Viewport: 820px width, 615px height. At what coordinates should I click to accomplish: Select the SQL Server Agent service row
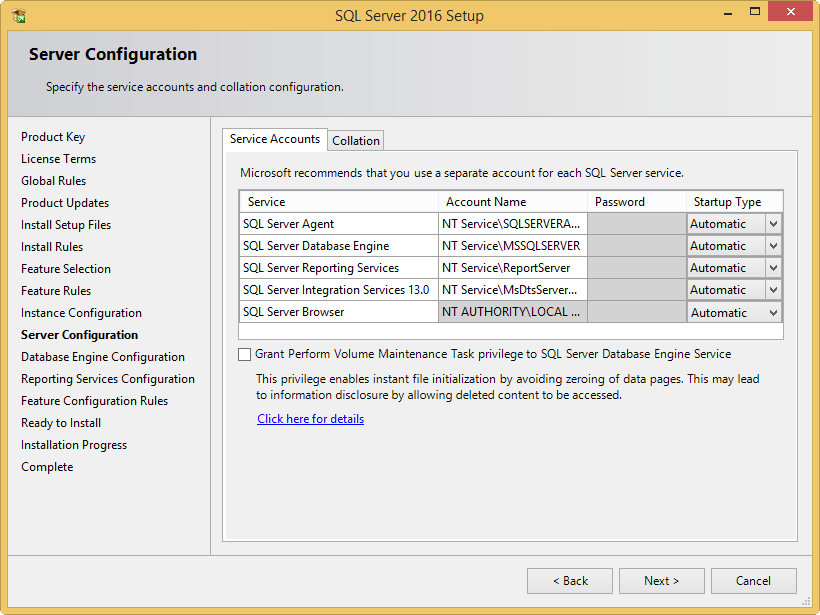[x=339, y=224]
